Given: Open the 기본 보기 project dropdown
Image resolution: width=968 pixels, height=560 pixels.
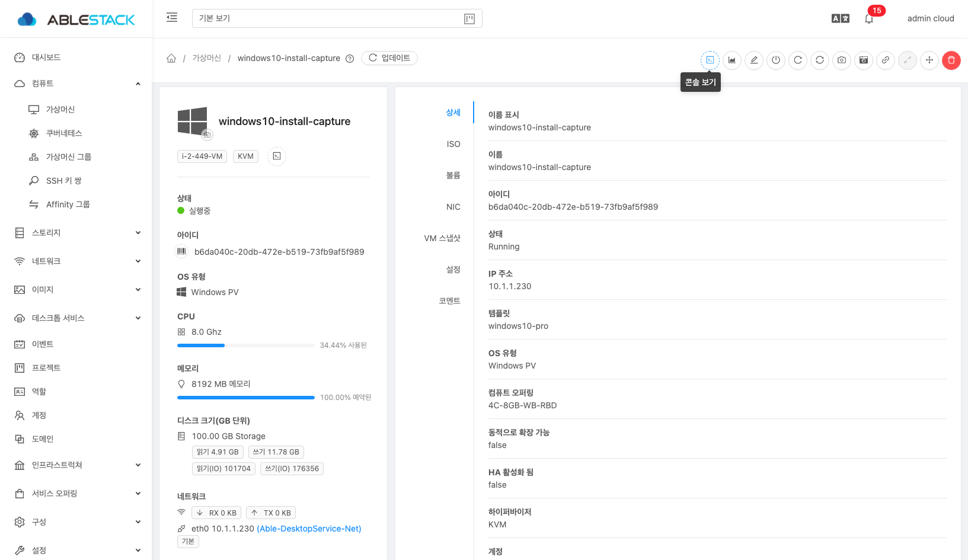Looking at the screenshot, I should (337, 18).
